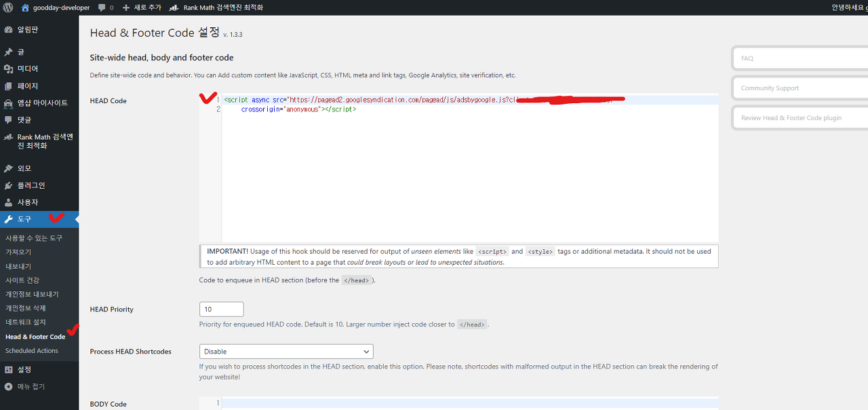Click the plus icon for 새로 추가

click(x=126, y=7)
